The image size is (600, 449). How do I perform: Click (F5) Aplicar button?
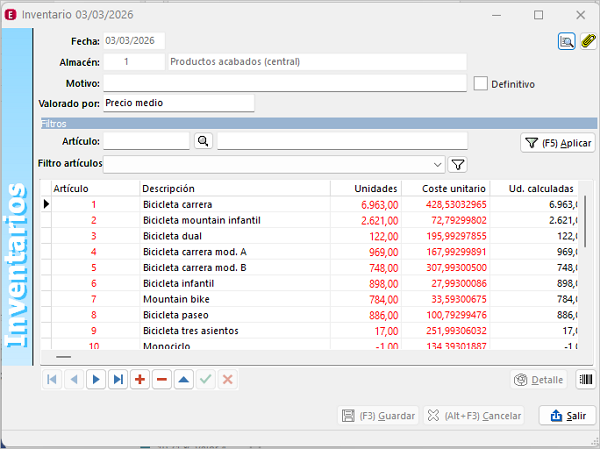[x=558, y=143]
